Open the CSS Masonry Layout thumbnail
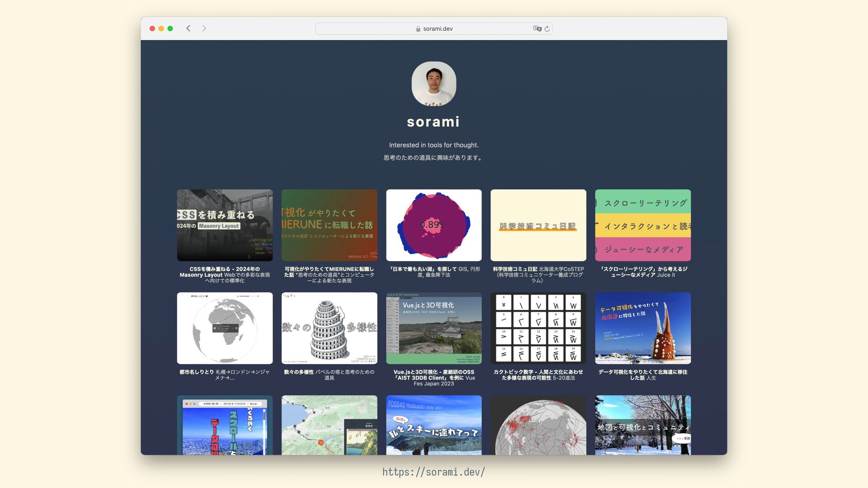The width and height of the screenshot is (868, 488). tap(225, 225)
